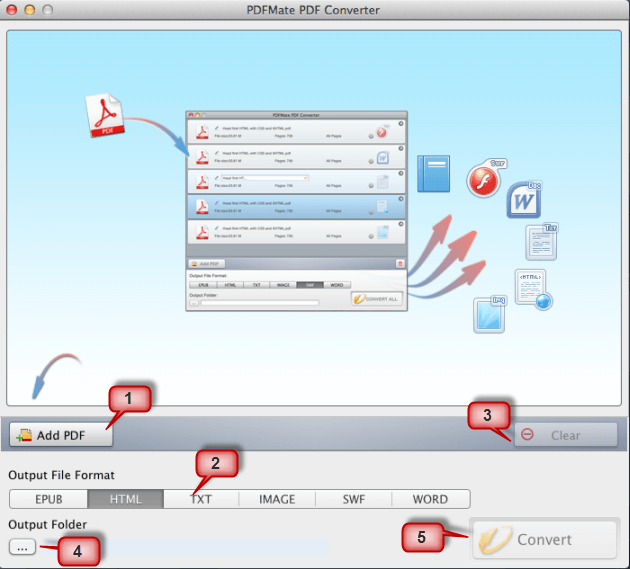Screen dimensions: 630x569
Task: Click the pencil swirl icon on Convert
Action: click(495, 539)
